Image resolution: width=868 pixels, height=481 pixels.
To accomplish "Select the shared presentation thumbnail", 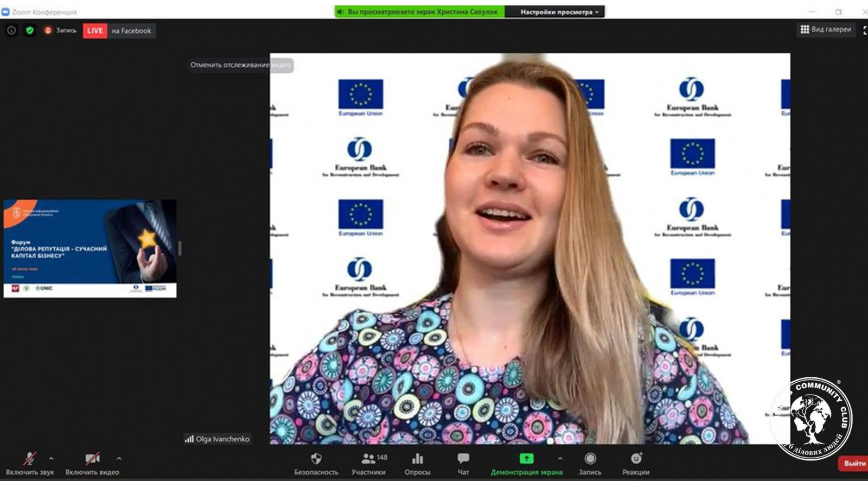I will (90, 249).
